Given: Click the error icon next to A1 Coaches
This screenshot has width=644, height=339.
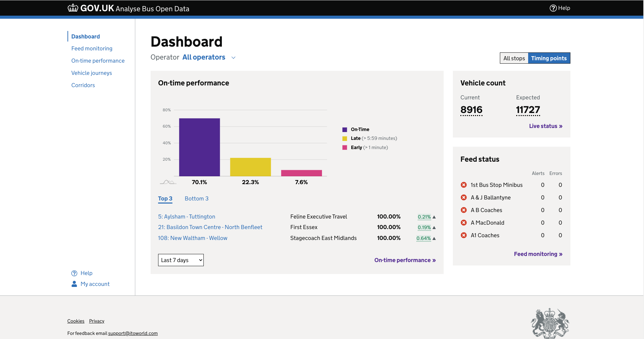Looking at the screenshot, I should [x=463, y=235].
